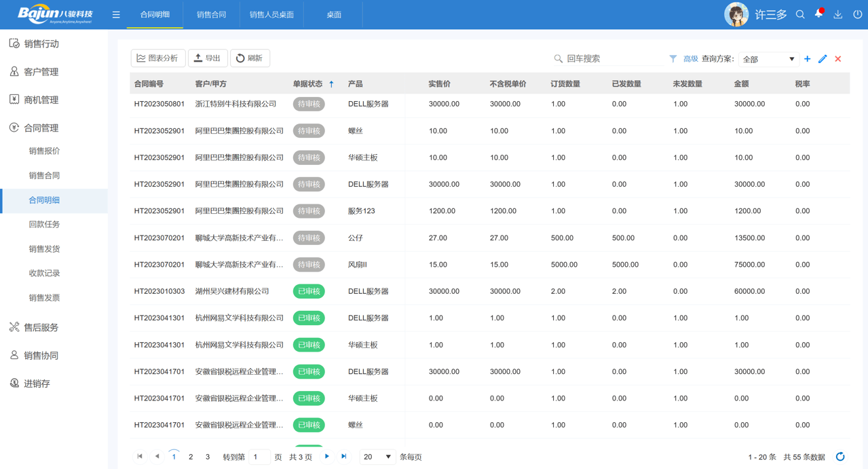Click the 图表分析 button
Image resolution: width=868 pixels, height=469 pixels.
(x=158, y=58)
